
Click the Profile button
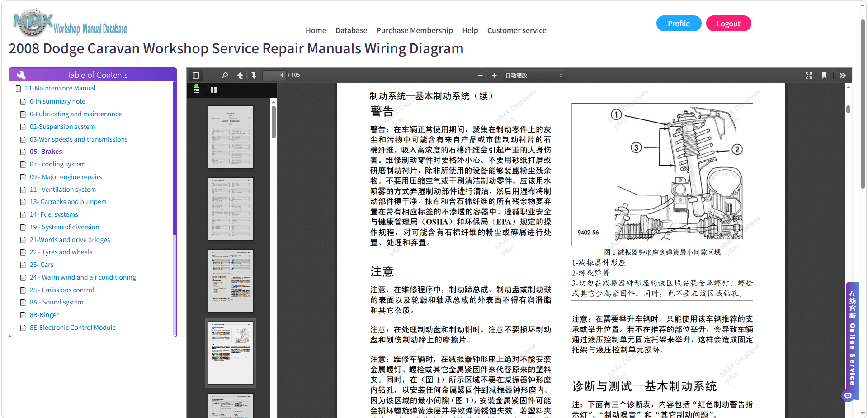click(679, 24)
